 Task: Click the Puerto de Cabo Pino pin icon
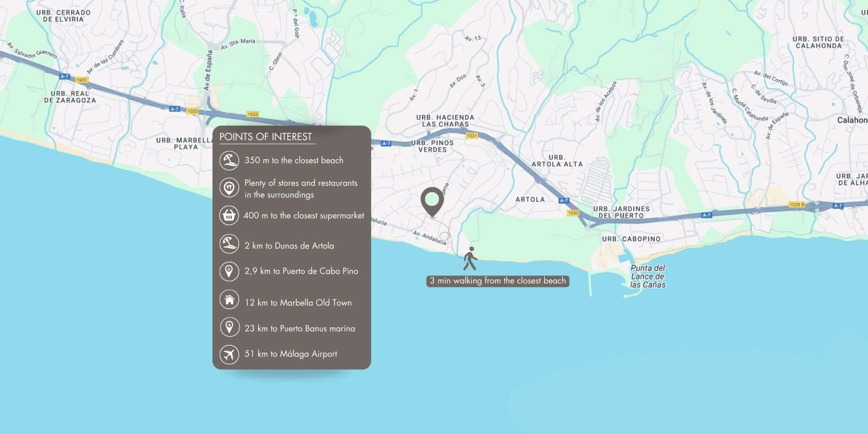click(229, 271)
